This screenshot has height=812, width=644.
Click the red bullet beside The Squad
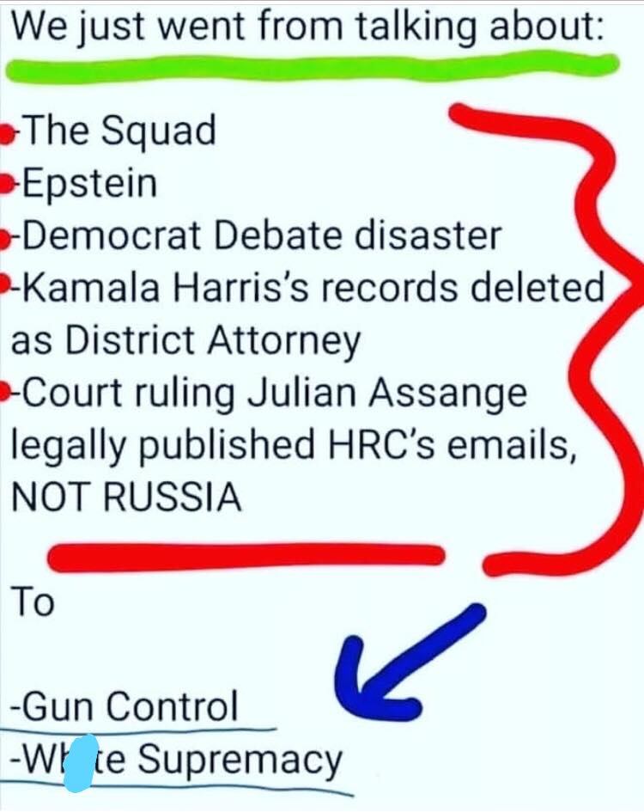(6, 134)
